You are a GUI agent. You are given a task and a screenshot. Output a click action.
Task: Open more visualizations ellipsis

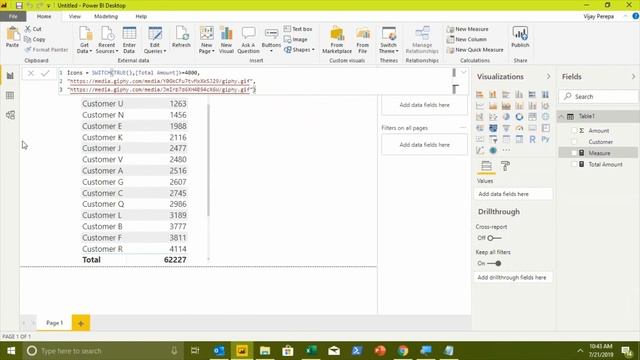[506, 151]
